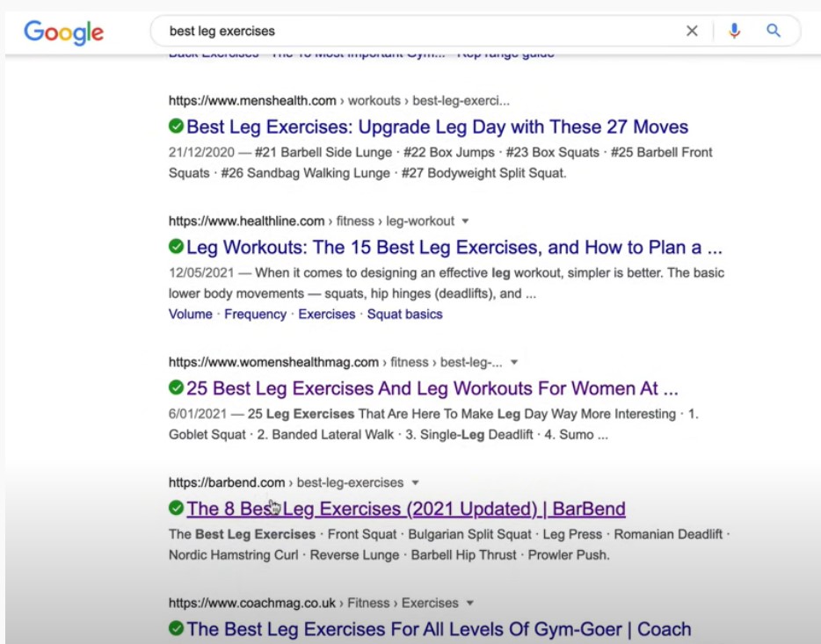This screenshot has width=821, height=644.
Task: Expand the barbend.com URL dropdown arrow
Action: click(416, 482)
